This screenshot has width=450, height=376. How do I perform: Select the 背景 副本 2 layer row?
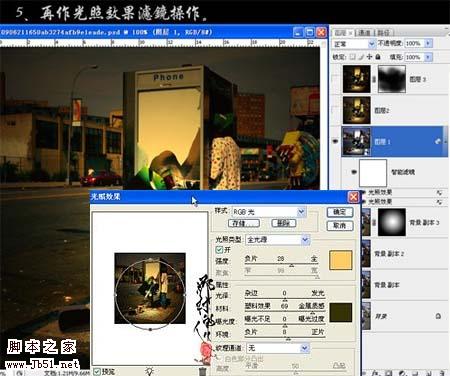point(404,254)
